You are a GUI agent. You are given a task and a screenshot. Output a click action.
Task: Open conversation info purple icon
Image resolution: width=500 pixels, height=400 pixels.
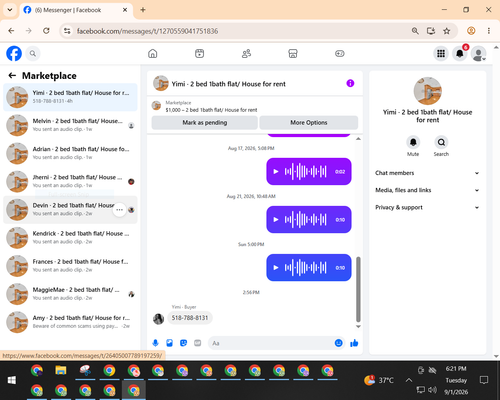350,83
